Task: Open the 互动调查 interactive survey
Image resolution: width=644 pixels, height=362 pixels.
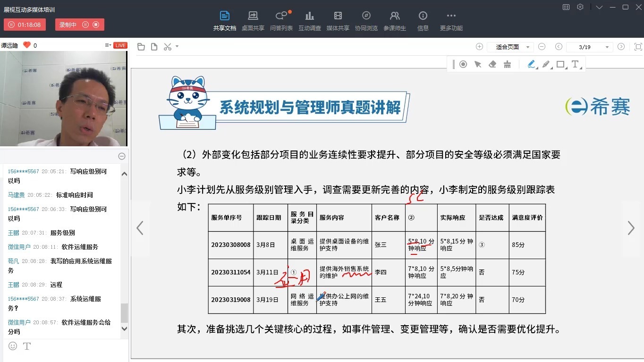Action: click(309, 20)
